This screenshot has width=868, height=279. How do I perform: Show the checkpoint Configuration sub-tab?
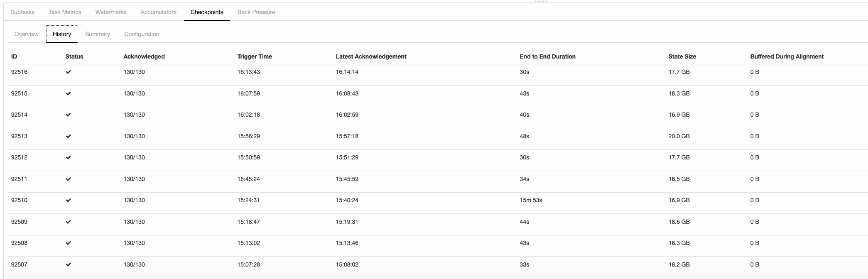tap(142, 34)
